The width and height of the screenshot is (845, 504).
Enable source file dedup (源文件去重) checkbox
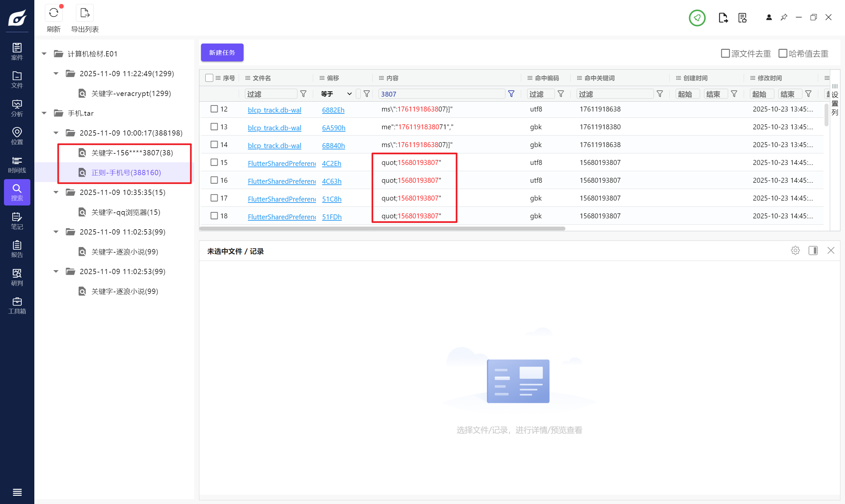pos(725,53)
